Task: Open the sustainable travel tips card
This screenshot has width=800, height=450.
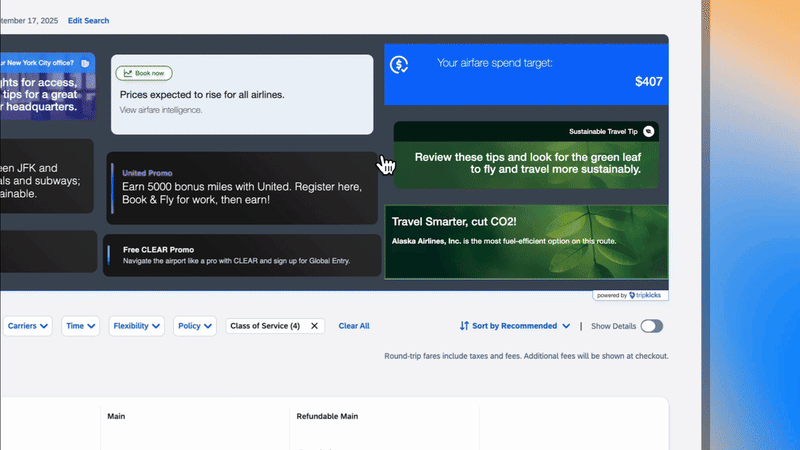Action: pos(526,155)
